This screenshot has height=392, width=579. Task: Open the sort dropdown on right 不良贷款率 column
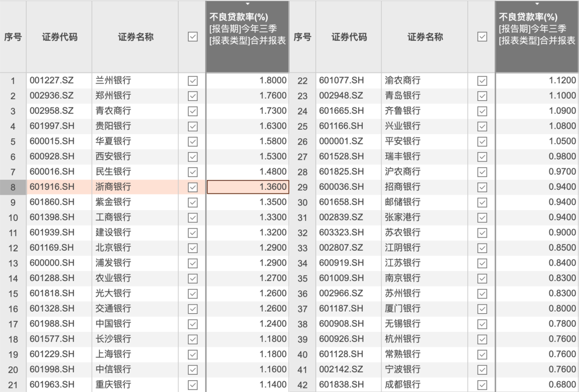click(537, 4)
